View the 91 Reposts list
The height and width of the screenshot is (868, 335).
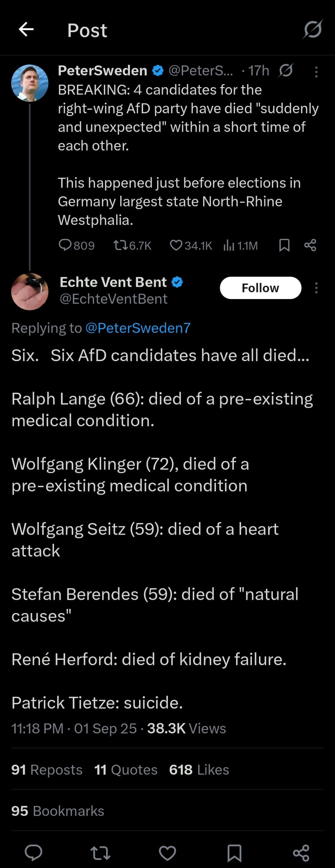[x=47, y=770]
